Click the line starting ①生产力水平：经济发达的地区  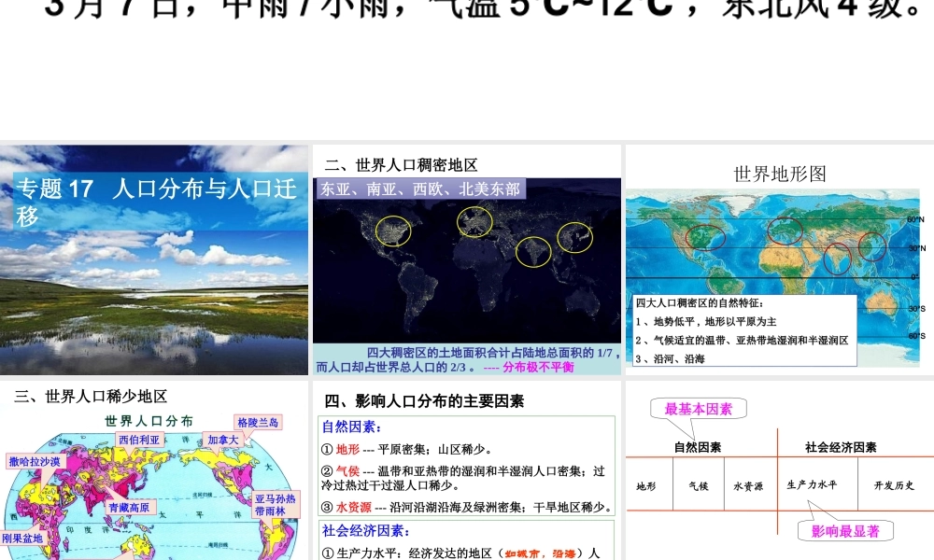click(x=461, y=553)
